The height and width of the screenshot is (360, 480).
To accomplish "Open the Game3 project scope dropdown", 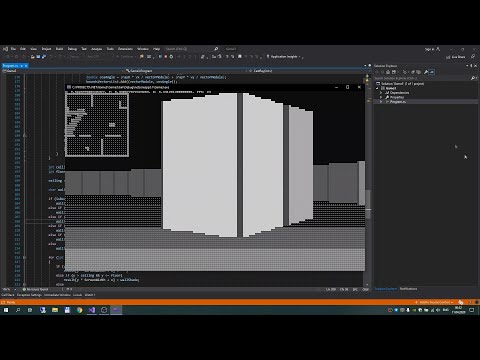I will [62, 71].
